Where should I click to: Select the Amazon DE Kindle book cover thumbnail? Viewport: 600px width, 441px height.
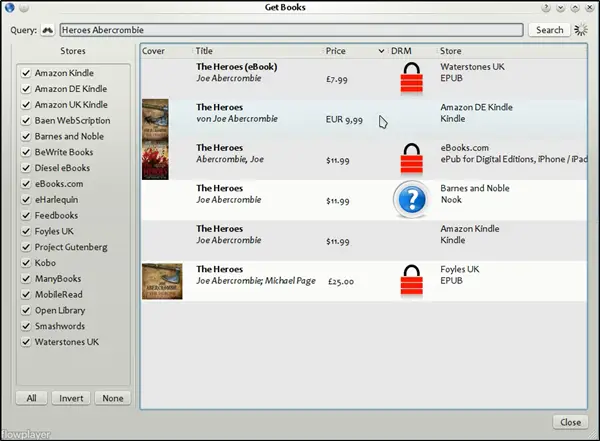tap(155, 119)
